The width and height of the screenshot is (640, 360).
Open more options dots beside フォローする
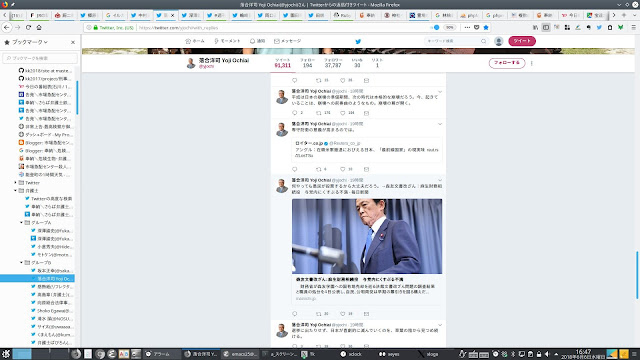coord(531,63)
